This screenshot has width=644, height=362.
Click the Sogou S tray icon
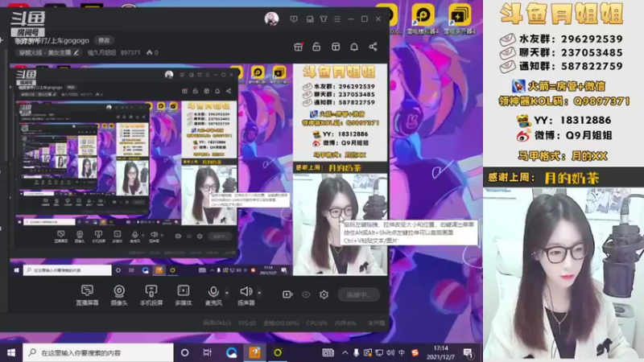[x=415, y=352]
